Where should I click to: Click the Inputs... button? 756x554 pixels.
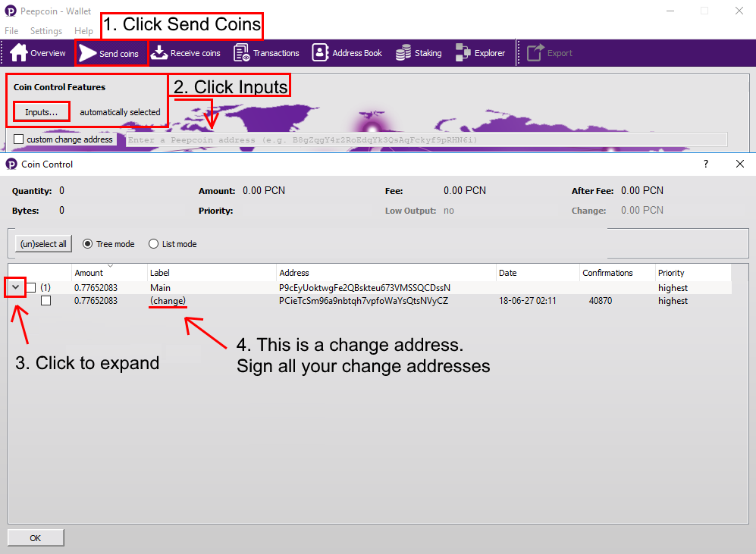(x=42, y=111)
